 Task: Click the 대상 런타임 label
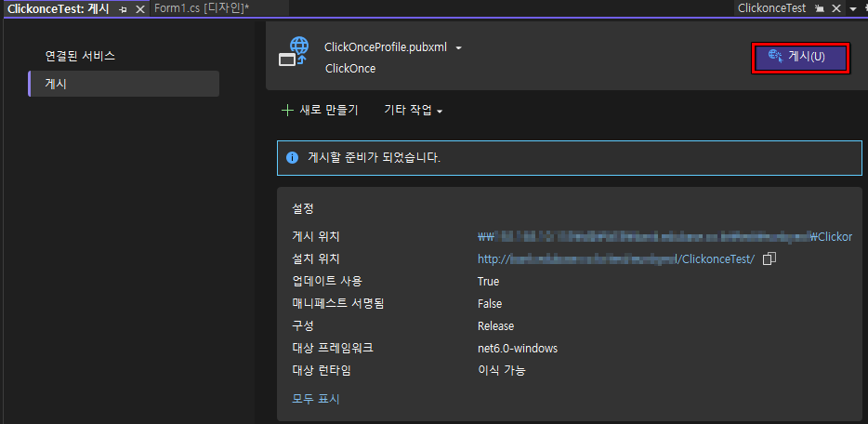click(321, 371)
